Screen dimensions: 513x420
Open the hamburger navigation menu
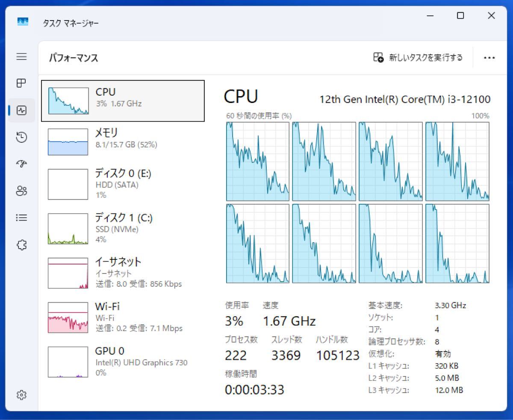(x=21, y=57)
